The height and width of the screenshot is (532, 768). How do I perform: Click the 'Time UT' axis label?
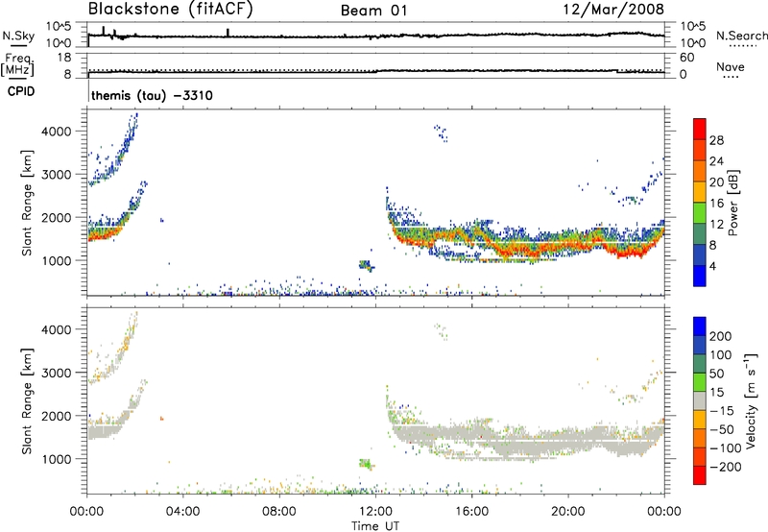[x=375, y=525]
